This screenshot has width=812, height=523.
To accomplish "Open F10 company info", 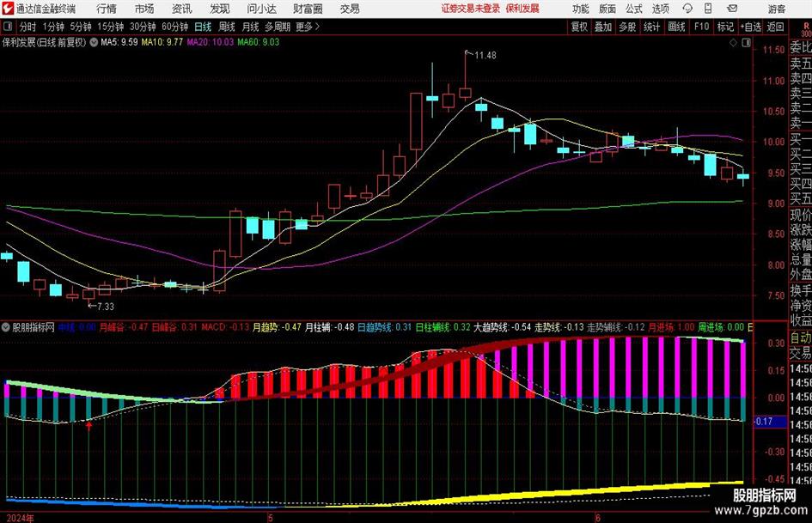I will (x=702, y=27).
